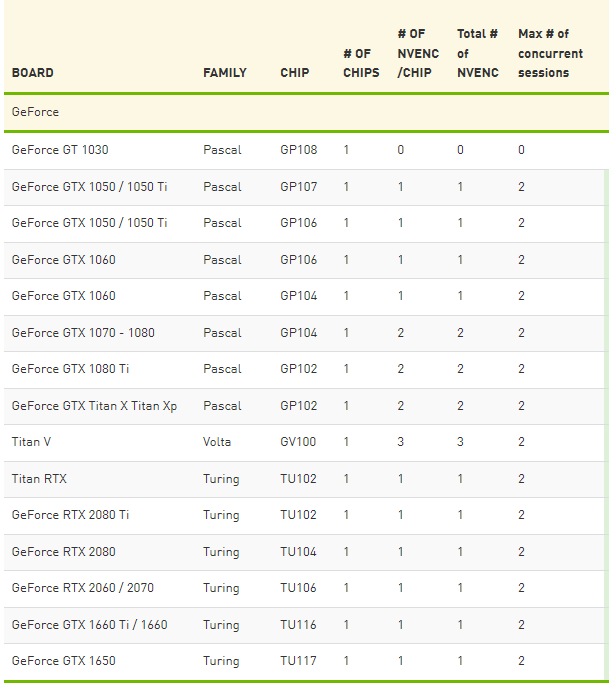Image resolution: width=609 pixels, height=683 pixels.
Task: Click concurrent sessions 2 in GTX 1650 row
Action: [x=521, y=661]
